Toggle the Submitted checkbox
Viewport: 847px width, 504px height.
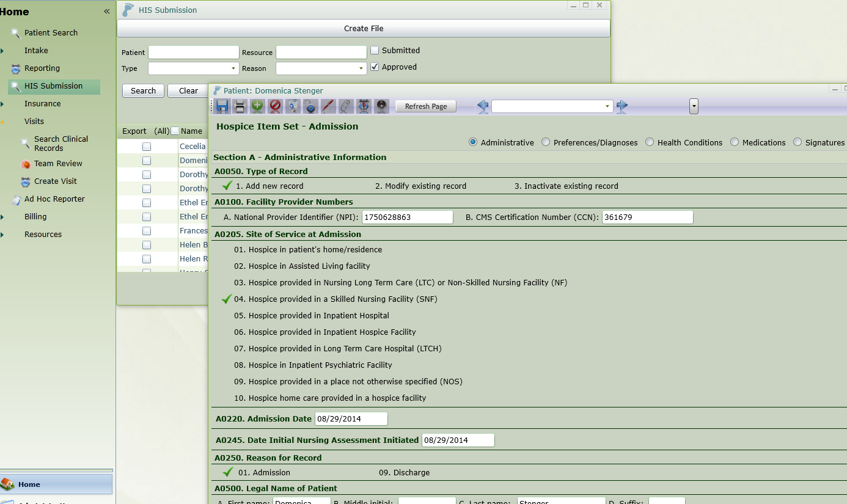click(375, 50)
